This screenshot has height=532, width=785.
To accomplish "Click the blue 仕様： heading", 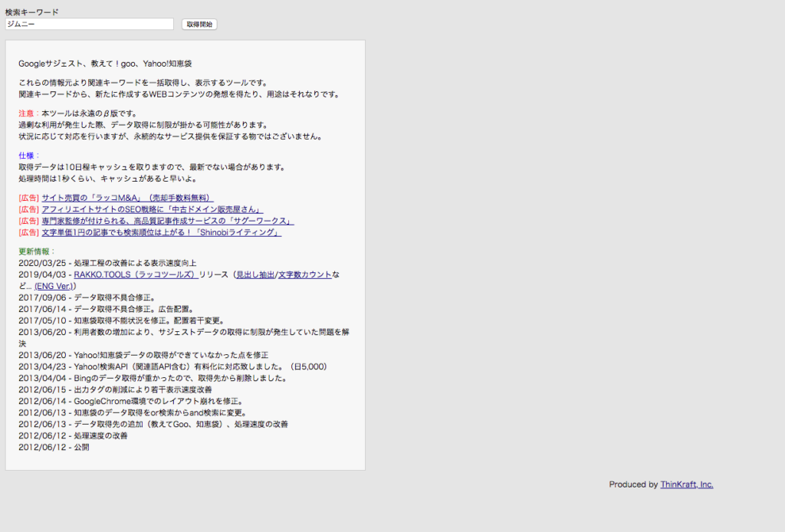I will (x=30, y=156).
